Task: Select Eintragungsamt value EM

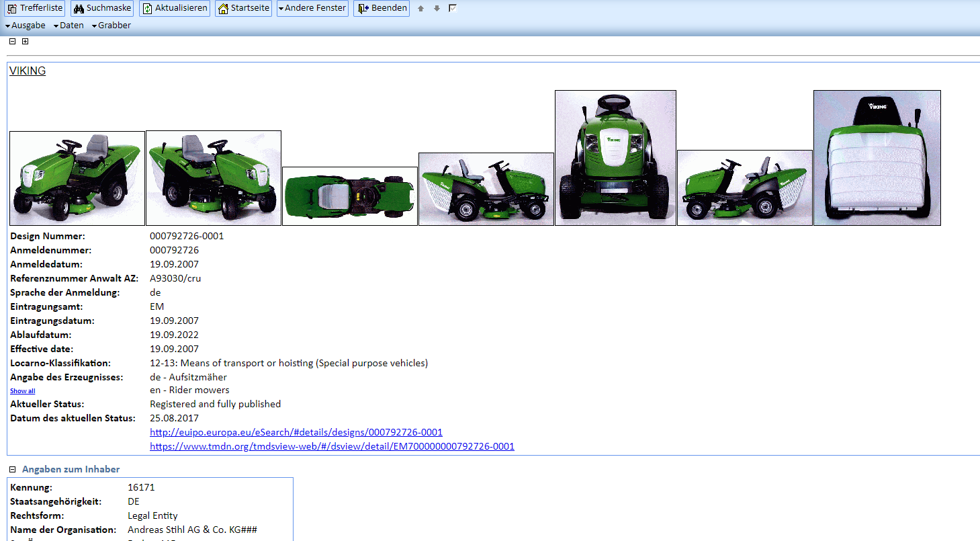Action: 157,306
